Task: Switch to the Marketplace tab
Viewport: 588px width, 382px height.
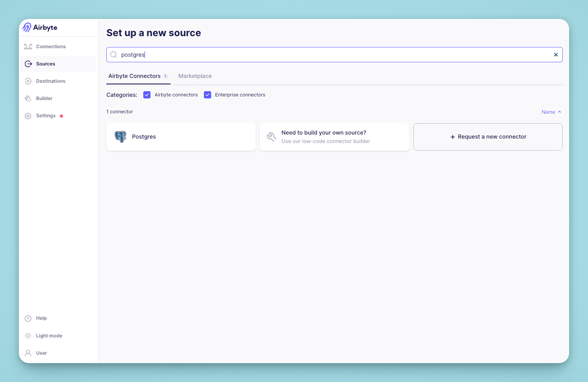Action: (x=195, y=76)
